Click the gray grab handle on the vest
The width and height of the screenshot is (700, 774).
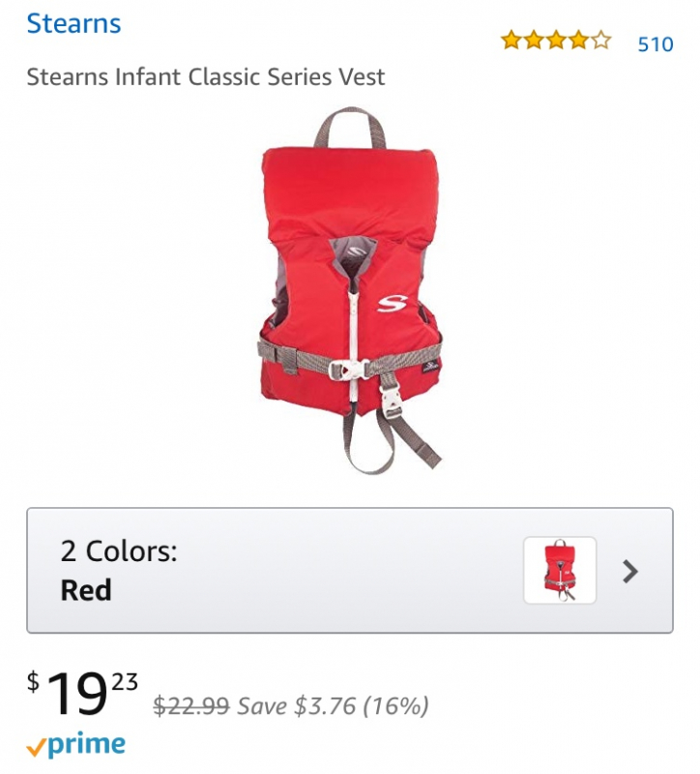tap(350, 128)
